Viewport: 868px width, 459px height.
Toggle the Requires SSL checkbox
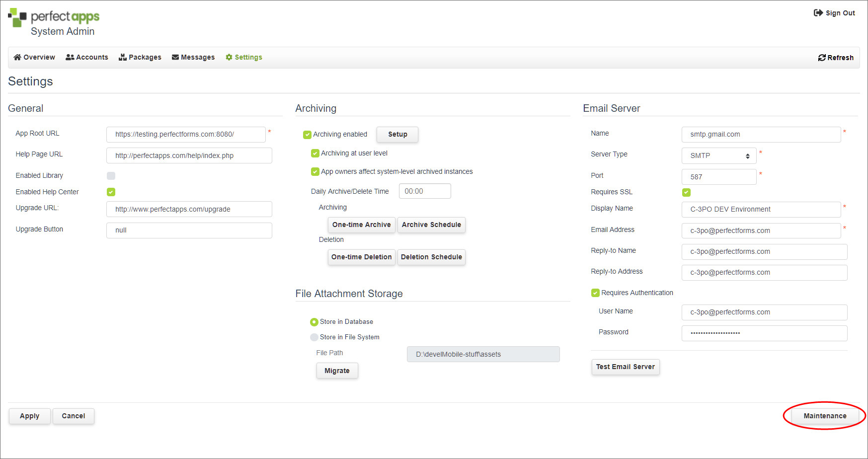coord(687,192)
